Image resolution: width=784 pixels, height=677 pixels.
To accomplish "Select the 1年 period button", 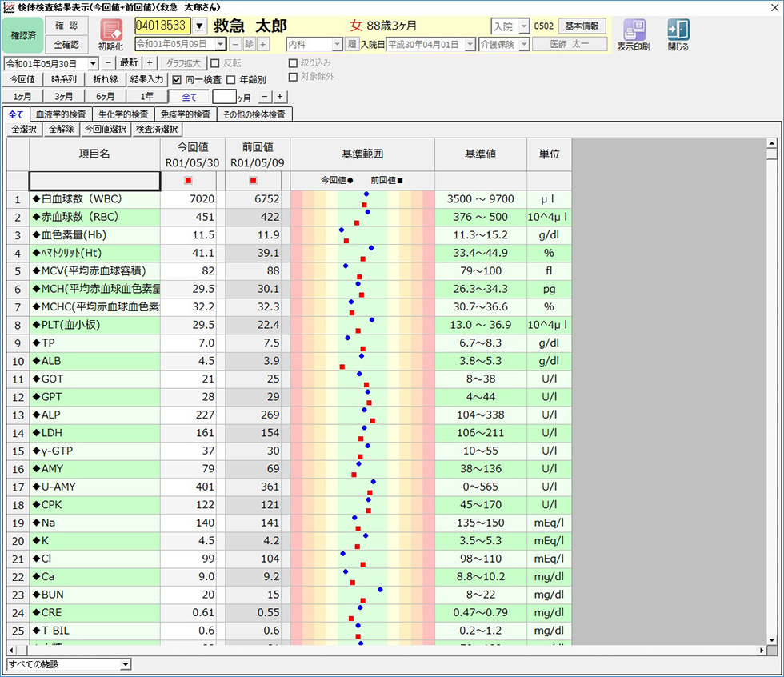I will coord(147,97).
